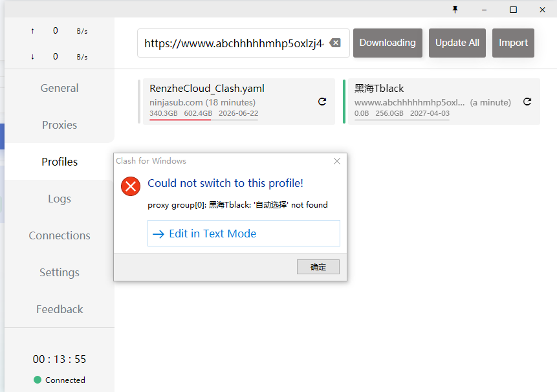
Task: Refresh the 黑海Tblack profile
Action: point(527,102)
